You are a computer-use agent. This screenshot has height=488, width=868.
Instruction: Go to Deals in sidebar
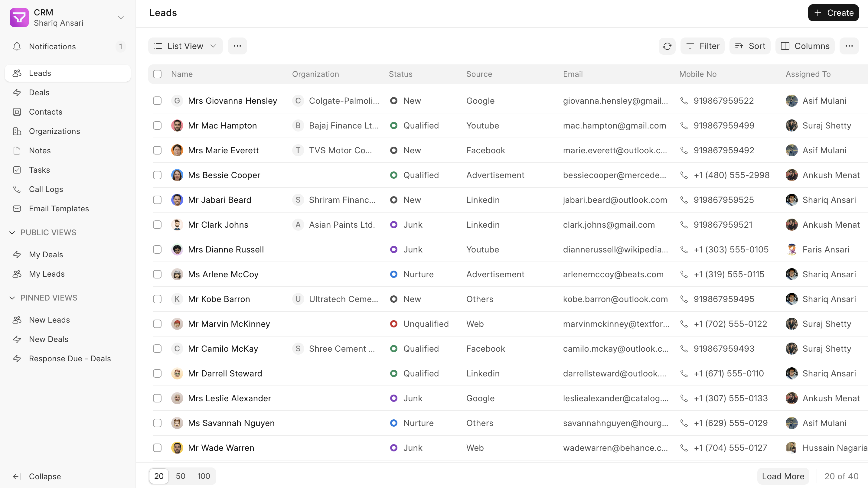[x=39, y=93]
